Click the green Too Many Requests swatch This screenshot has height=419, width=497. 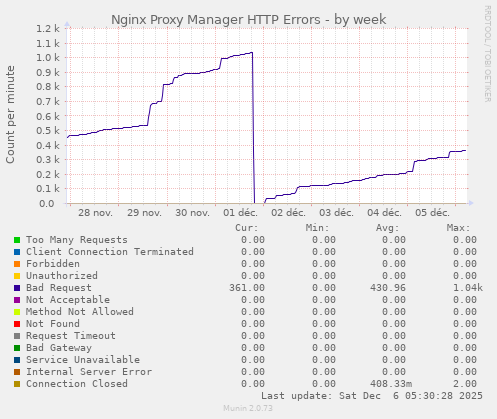pos(17,240)
